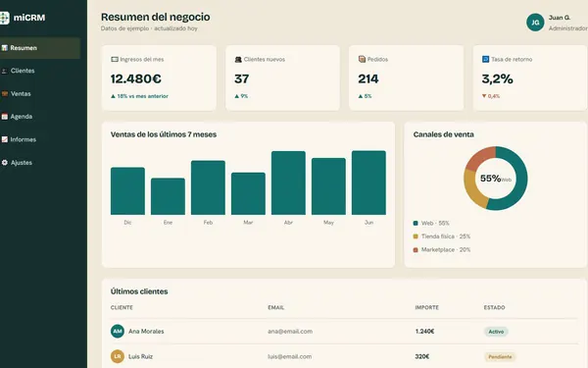Click the Últimos clientes heading
The width and height of the screenshot is (588, 368).
click(x=139, y=291)
